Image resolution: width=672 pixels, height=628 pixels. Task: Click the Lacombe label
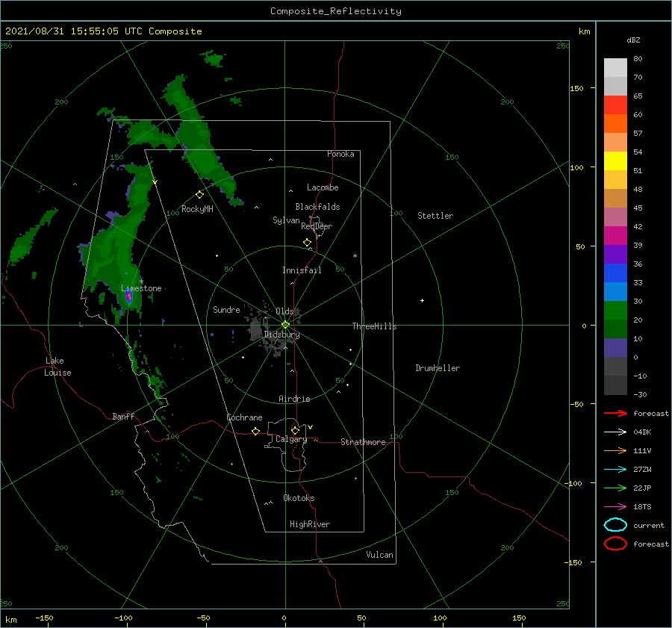tap(323, 187)
